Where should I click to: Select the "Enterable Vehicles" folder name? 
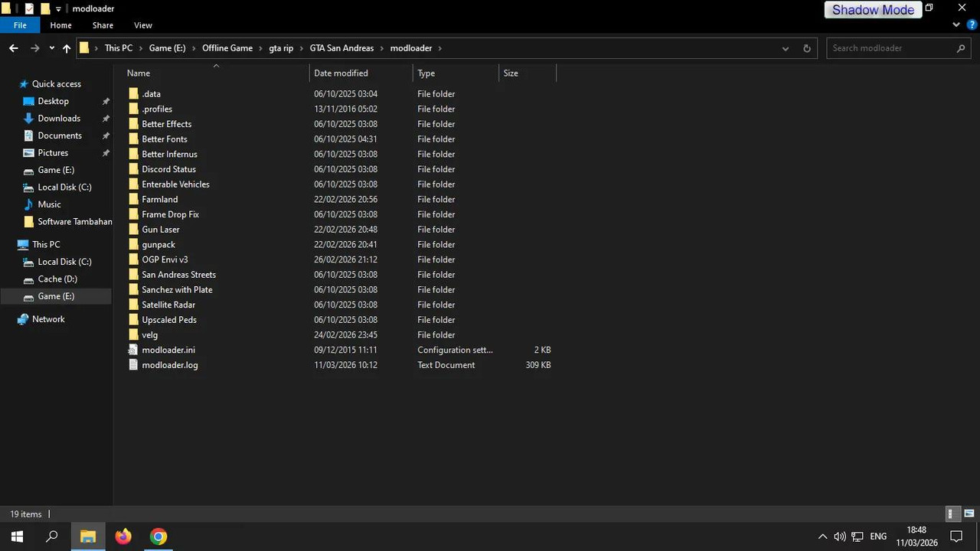click(x=175, y=184)
